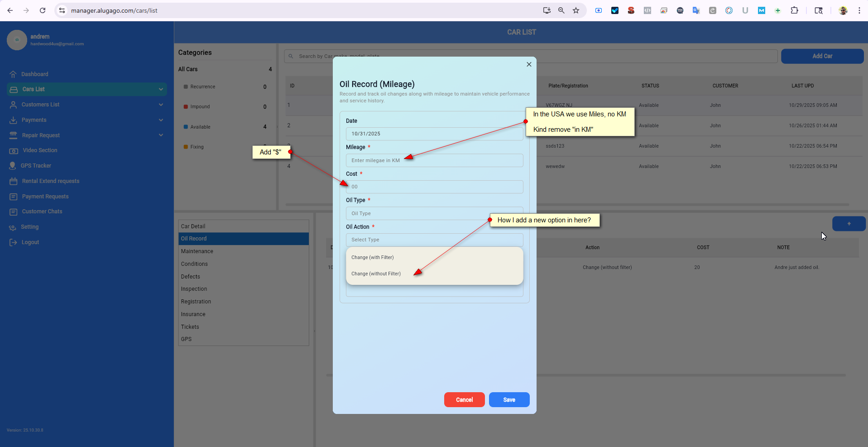Close the Oil Record dialog
Screen dimensions: 868x447
click(x=529, y=64)
